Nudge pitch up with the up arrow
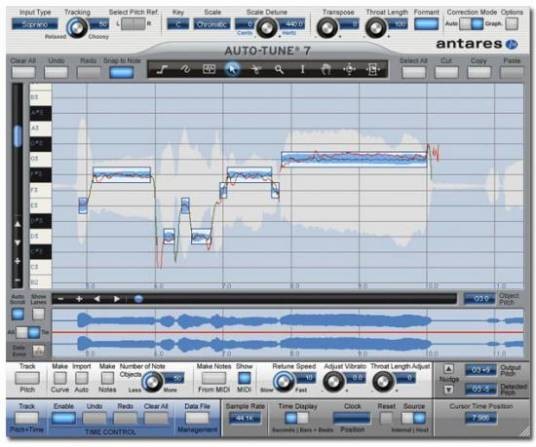536x447 pixels. tap(448, 369)
